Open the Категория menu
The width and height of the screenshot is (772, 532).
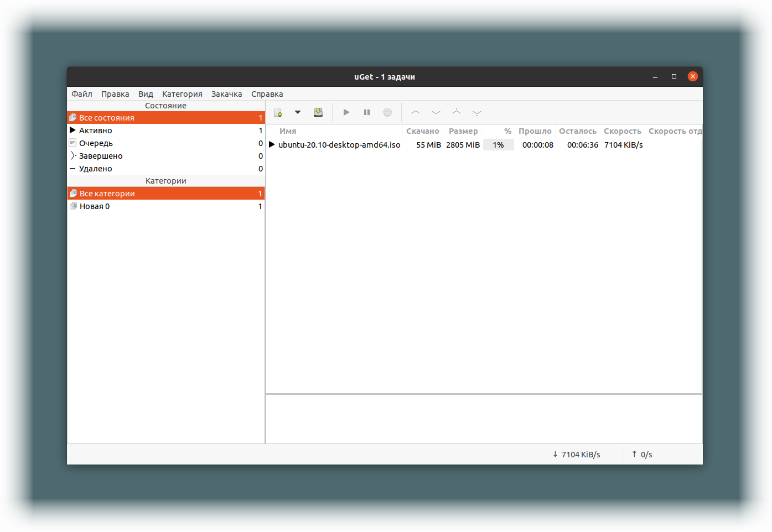182,94
